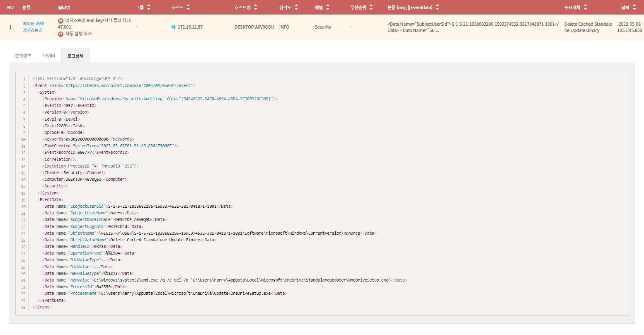Screen dimensions: 644x335
Task: Sort by 호스트 column arrows
Action: (188, 7)
